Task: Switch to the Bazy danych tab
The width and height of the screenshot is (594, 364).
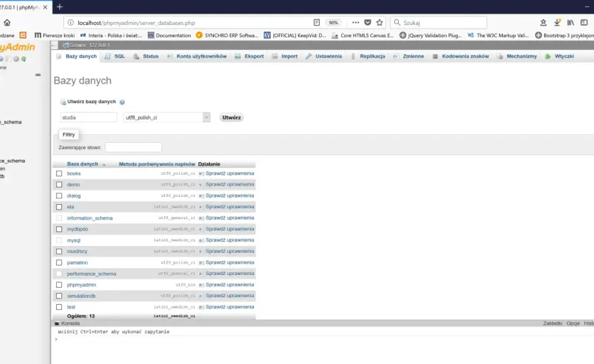Action: point(77,57)
